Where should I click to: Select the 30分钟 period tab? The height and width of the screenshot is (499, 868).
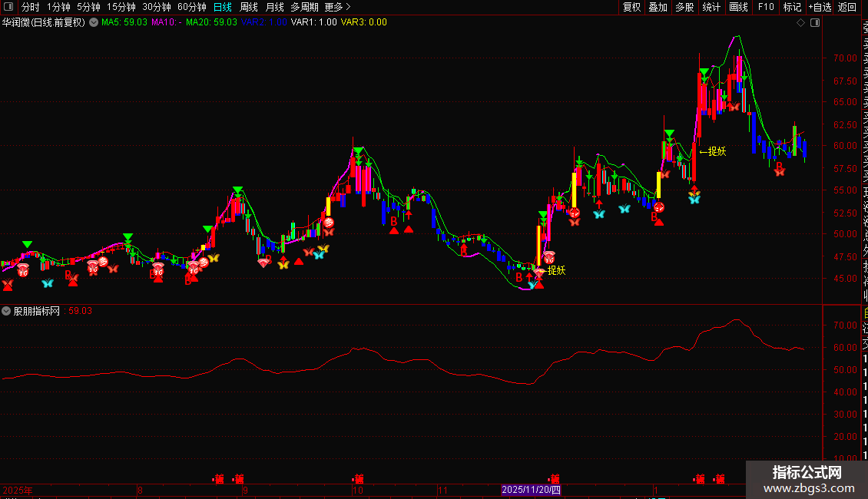[x=157, y=7]
